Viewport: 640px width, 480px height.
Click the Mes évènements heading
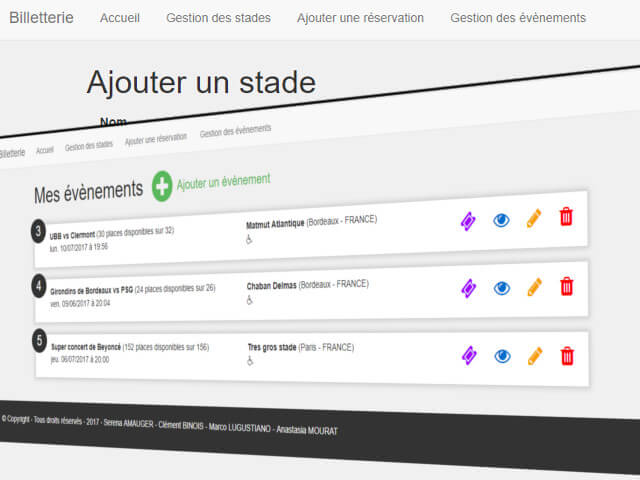coord(89,192)
